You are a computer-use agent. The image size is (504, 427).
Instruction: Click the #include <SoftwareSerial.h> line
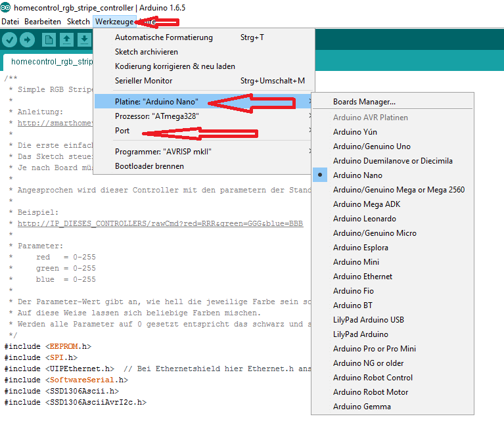point(66,380)
